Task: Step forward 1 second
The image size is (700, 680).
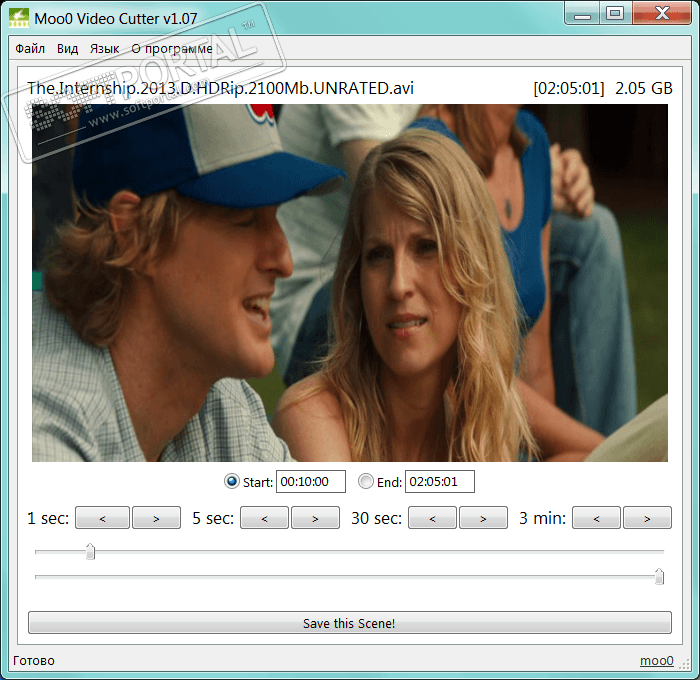Action: pos(156,518)
